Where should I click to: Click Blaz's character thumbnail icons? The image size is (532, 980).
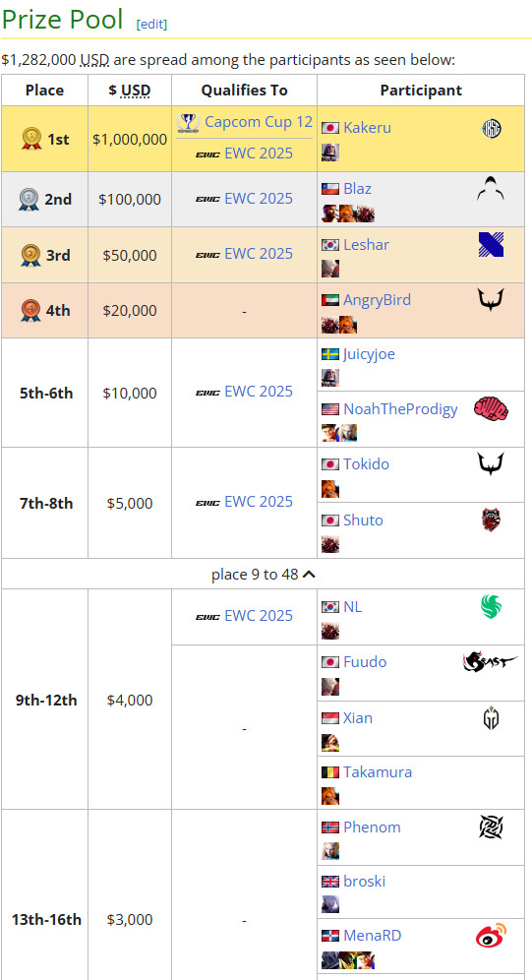[x=348, y=214]
